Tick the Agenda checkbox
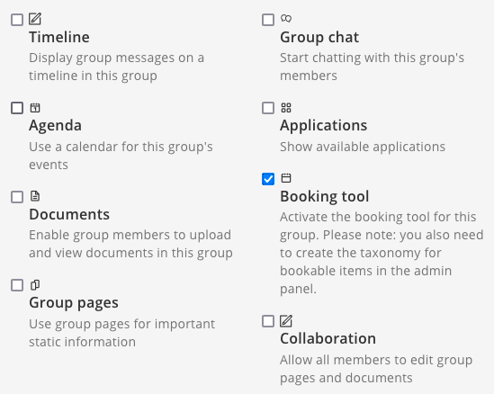 [x=17, y=108]
